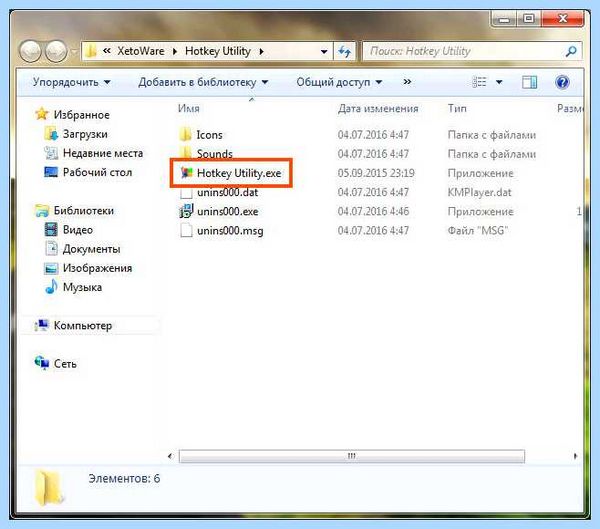This screenshot has height=529, width=600.
Task: Click the unins000.msg file icon
Action: [186, 230]
